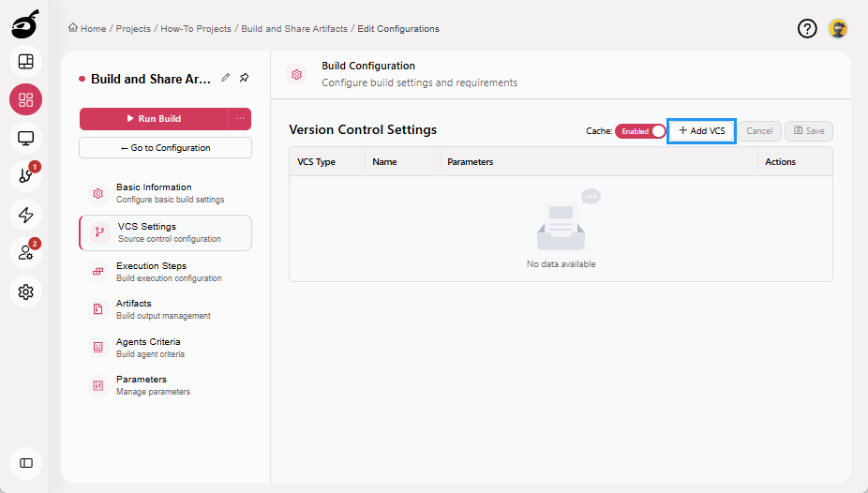Select Execution Steps section
This screenshot has height=493, width=868.
(166, 272)
